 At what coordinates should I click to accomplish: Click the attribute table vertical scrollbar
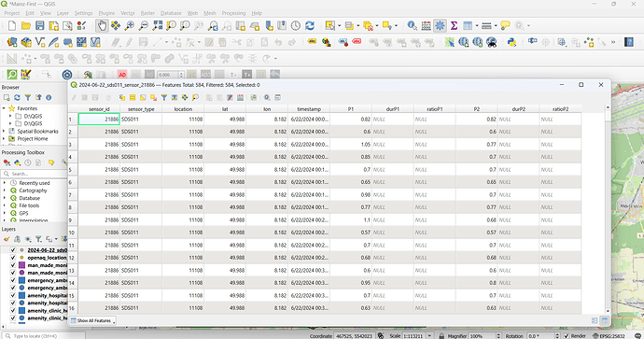tap(608, 210)
